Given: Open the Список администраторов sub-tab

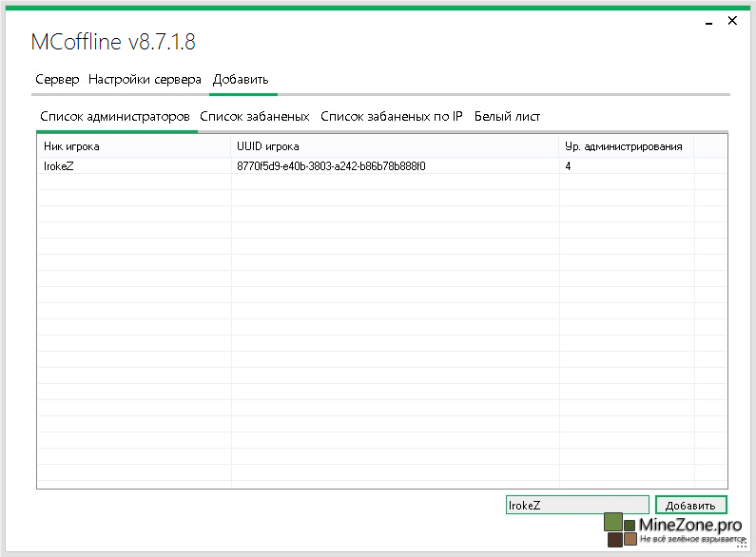Looking at the screenshot, I should point(115,117).
